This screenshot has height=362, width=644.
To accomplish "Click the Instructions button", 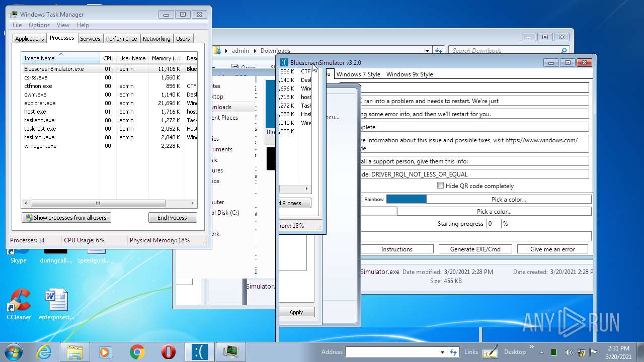I will coord(396,249).
